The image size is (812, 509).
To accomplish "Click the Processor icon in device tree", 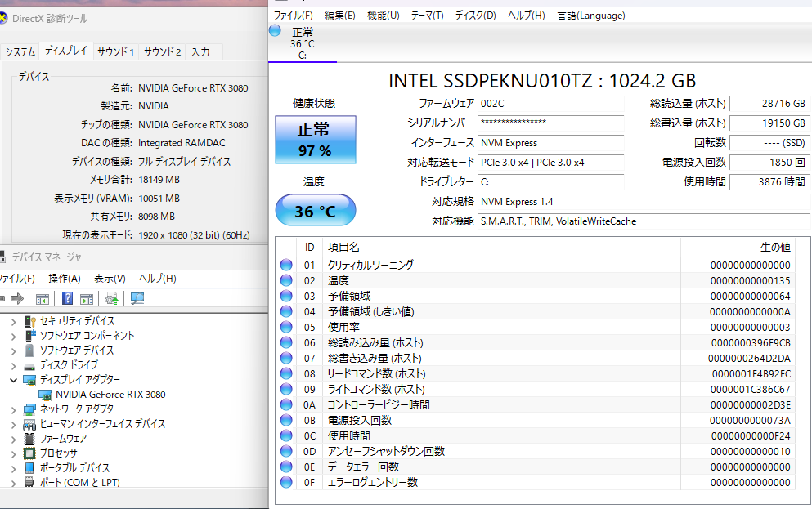I will pos(29,453).
